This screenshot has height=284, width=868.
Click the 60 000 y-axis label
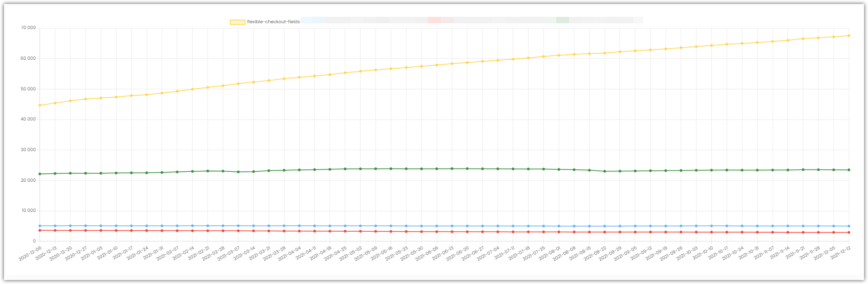click(28, 58)
